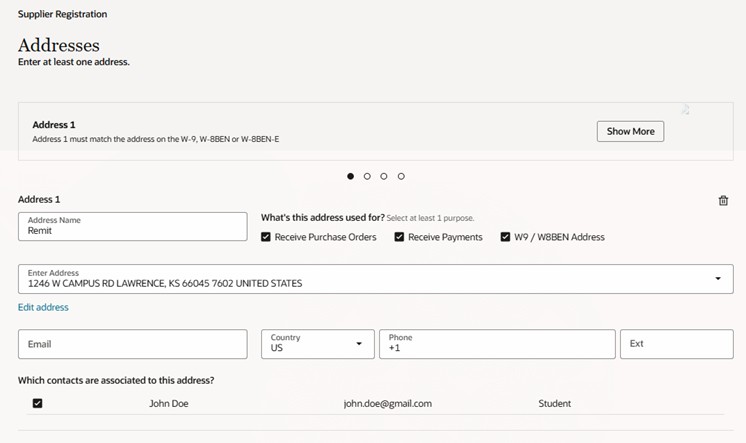Select the John Doe contact name

(x=169, y=404)
